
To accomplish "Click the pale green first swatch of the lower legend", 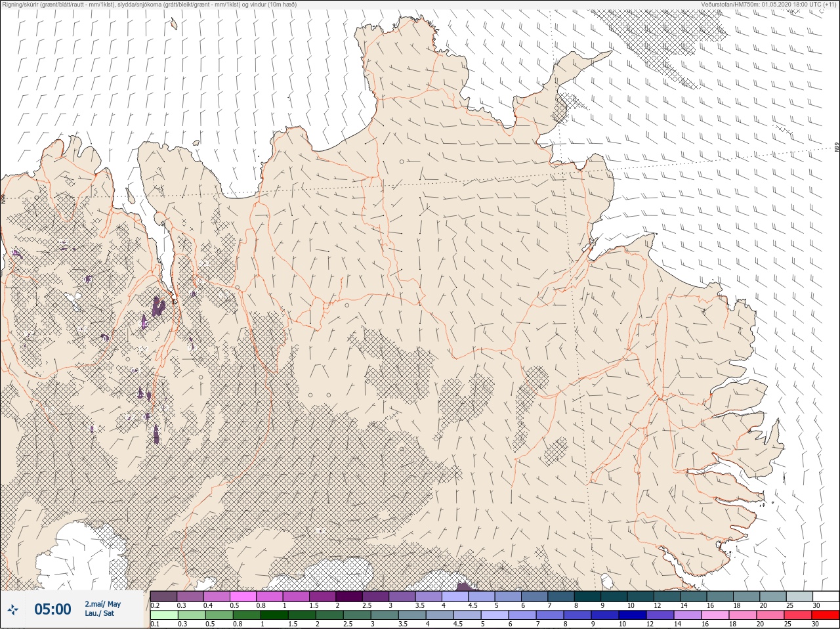I will (163, 615).
